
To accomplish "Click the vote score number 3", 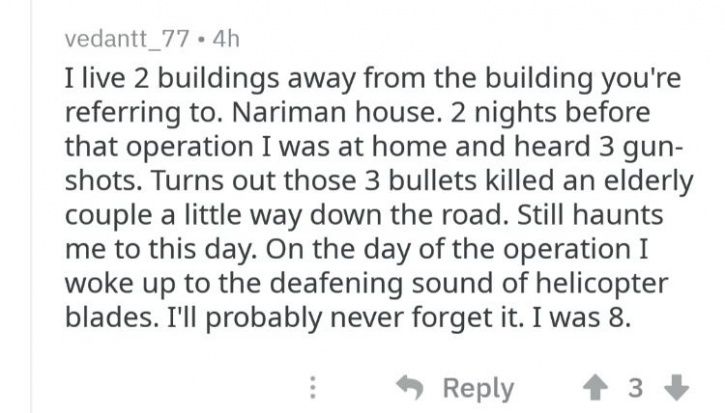I will point(635,388).
